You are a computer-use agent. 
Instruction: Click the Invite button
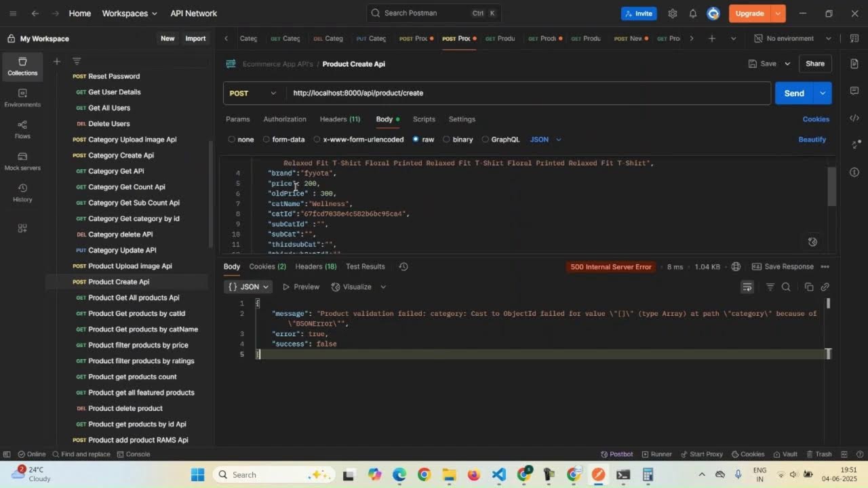(639, 13)
